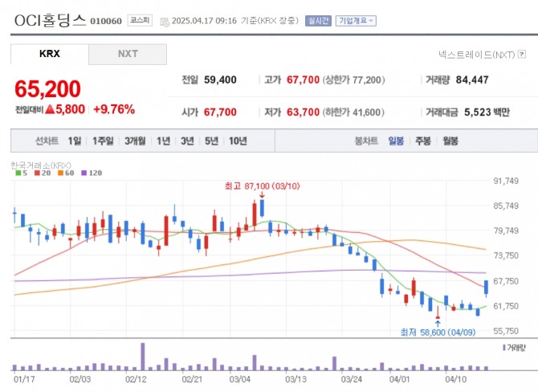Select the 일봉 candle chart
The height and width of the screenshot is (392, 538).
(396, 141)
